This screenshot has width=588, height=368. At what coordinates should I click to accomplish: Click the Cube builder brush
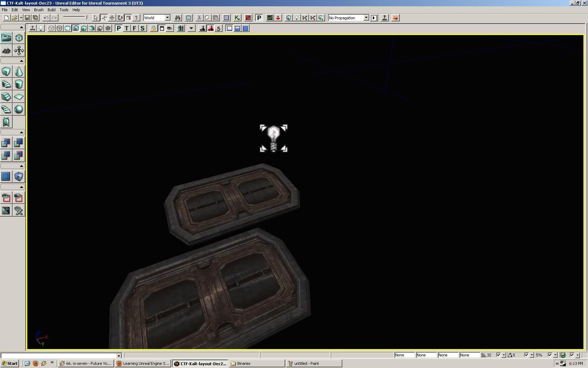[x=6, y=71]
